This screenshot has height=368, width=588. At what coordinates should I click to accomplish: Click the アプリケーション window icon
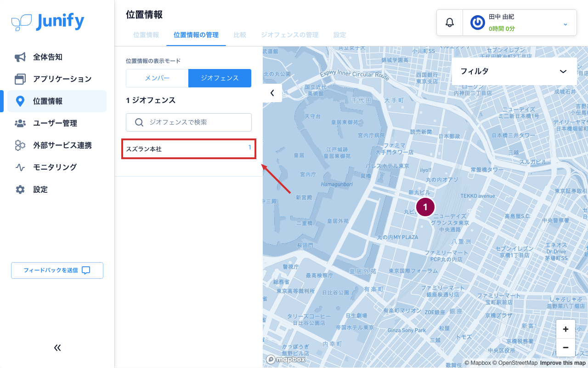[20, 79]
